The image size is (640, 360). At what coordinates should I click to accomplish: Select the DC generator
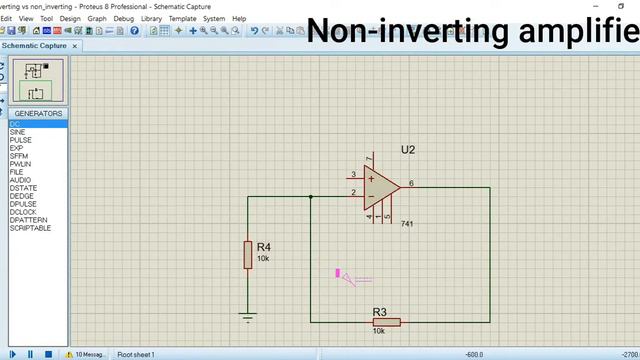click(x=38, y=124)
